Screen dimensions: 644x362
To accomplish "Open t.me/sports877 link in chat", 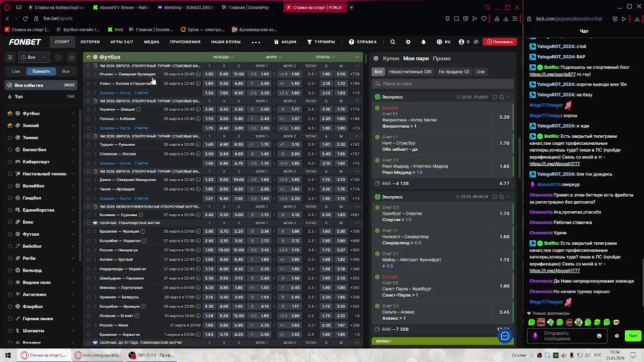I will coord(552,74).
